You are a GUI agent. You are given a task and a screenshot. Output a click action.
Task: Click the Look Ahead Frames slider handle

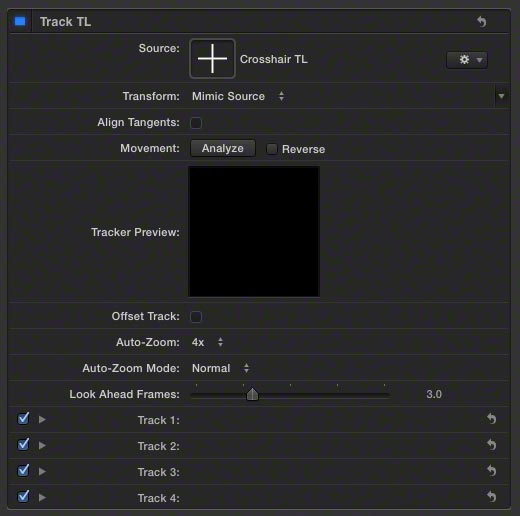[x=252, y=394]
